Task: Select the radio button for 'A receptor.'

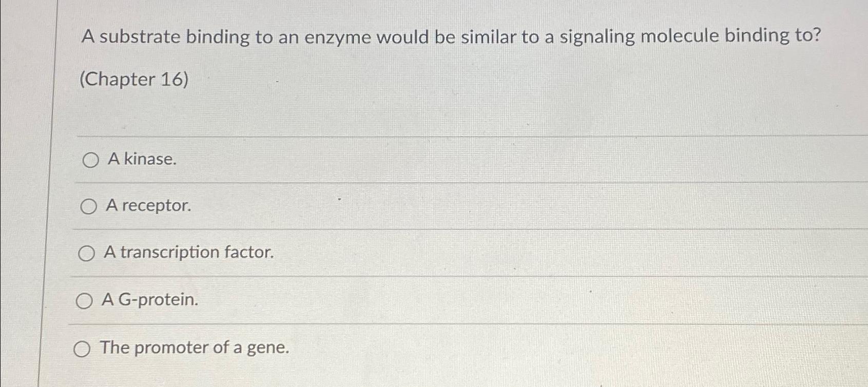Action: 90,206
